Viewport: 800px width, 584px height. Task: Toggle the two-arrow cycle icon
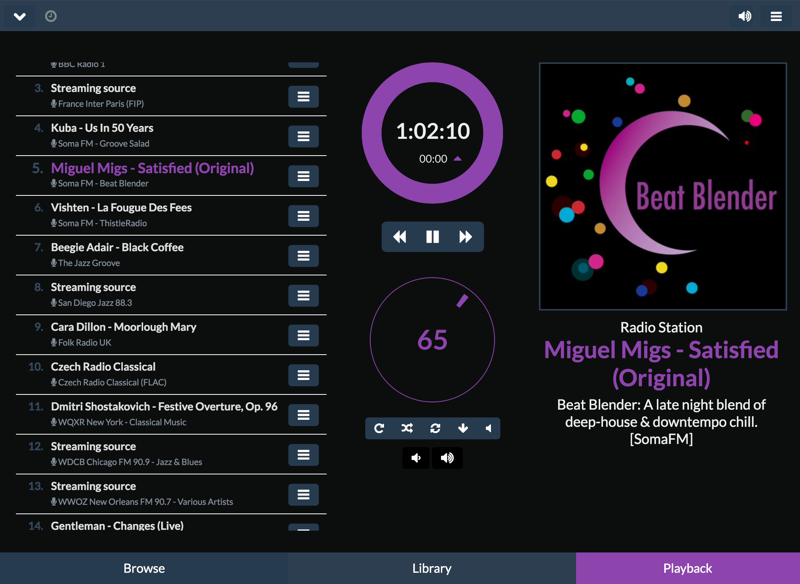click(435, 428)
